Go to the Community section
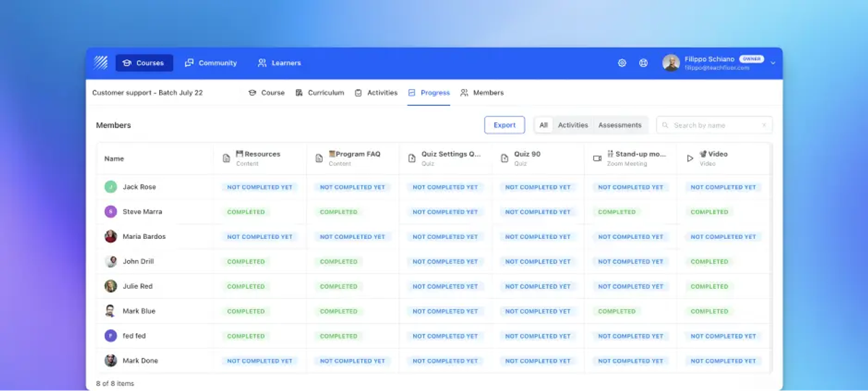 tap(210, 63)
